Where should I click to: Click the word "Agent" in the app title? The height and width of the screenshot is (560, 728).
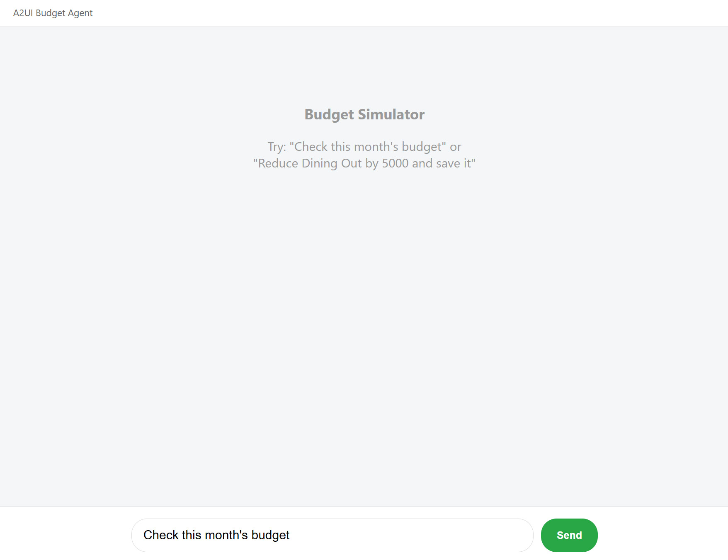tap(80, 13)
